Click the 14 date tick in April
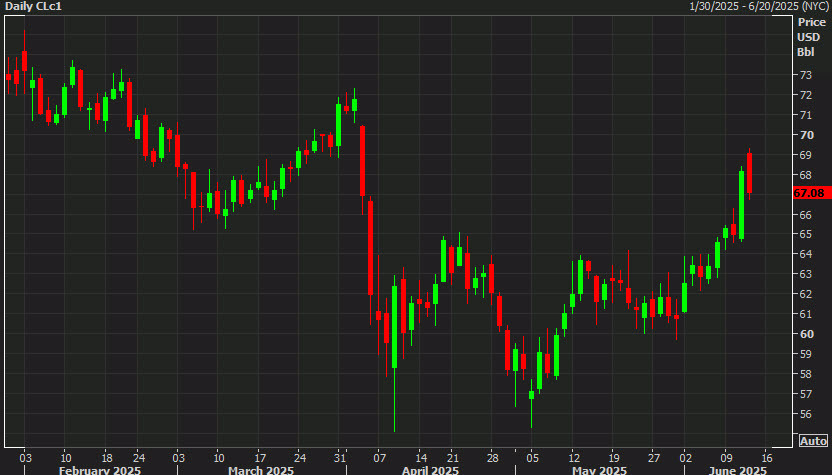This screenshot has width=832, height=475. (421, 457)
